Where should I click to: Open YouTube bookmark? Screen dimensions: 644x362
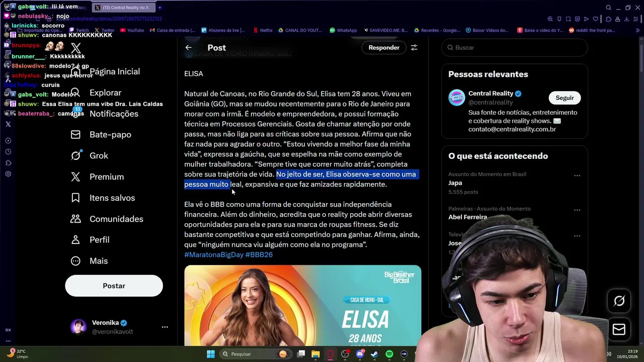(132, 30)
